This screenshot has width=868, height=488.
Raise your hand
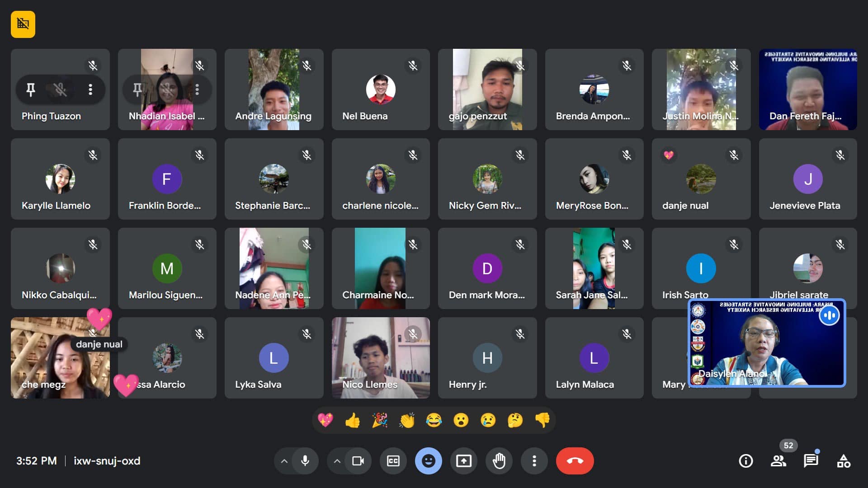pyautogui.click(x=499, y=461)
